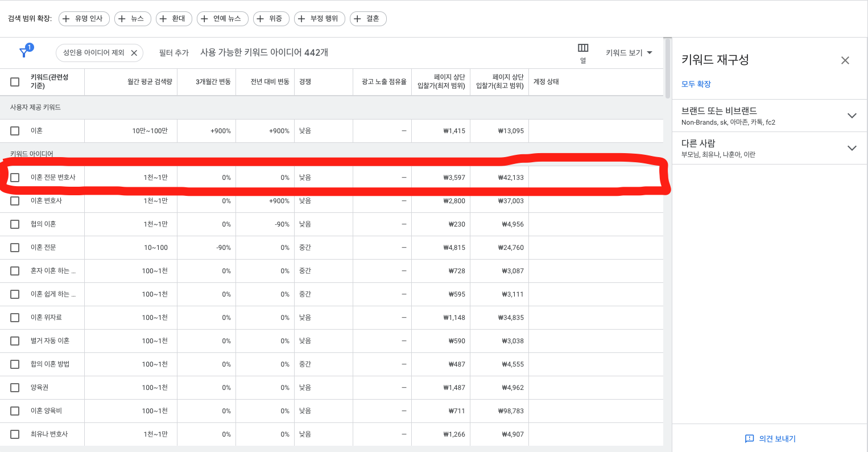Open the filter funnel icon
The width and height of the screenshot is (868, 452).
point(24,52)
